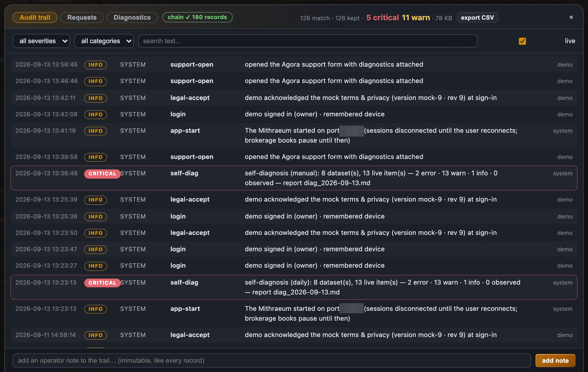
Task: Click the 5 critical counter
Action: tap(383, 18)
